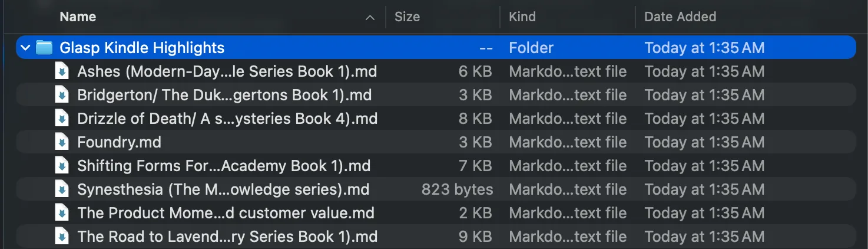Click the Ashes markdown file icon
The width and height of the screenshot is (868, 249).
click(x=62, y=71)
